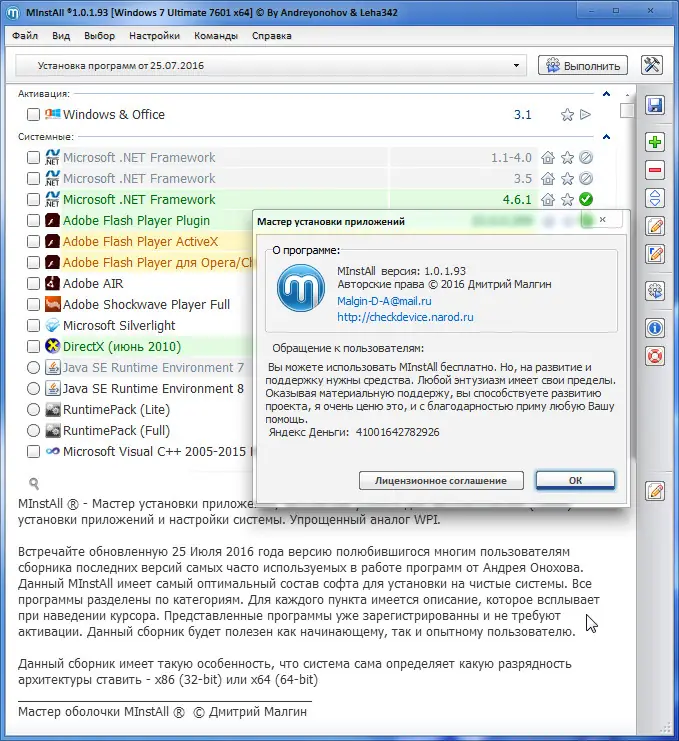Open the Установка программ от 25.07.2016 dropdown
Viewport: 679px width, 741px height.
click(271, 65)
